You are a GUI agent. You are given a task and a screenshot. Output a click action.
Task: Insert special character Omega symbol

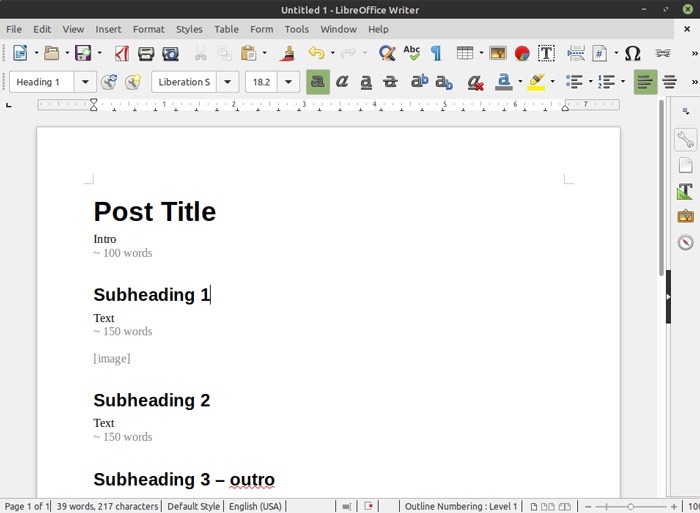(x=632, y=53)
